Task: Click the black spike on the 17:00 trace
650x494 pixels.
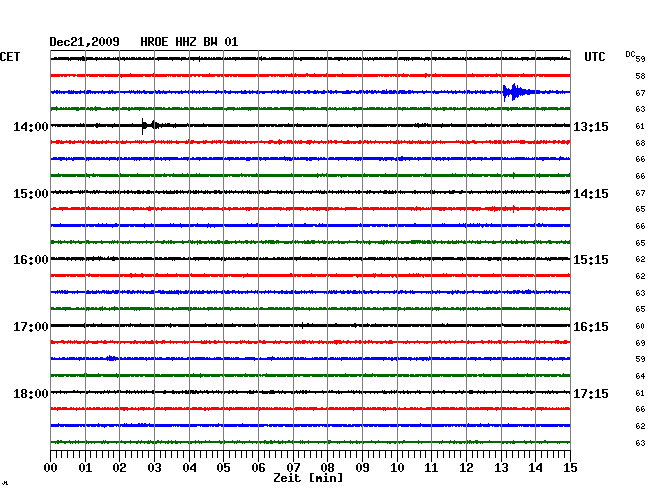Action: 302,325
